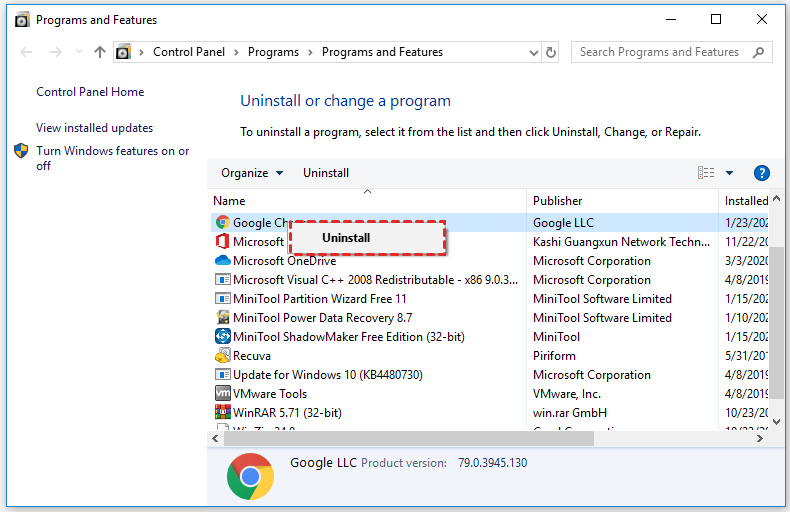
Task: Click the search magnifier icon
Action: pos(758,52)
